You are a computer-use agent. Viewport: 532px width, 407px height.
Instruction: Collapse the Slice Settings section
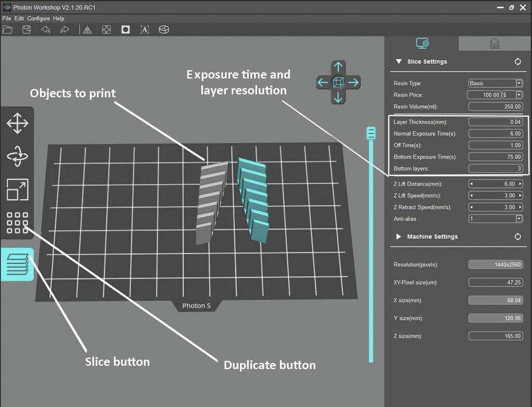coord(399,61)
